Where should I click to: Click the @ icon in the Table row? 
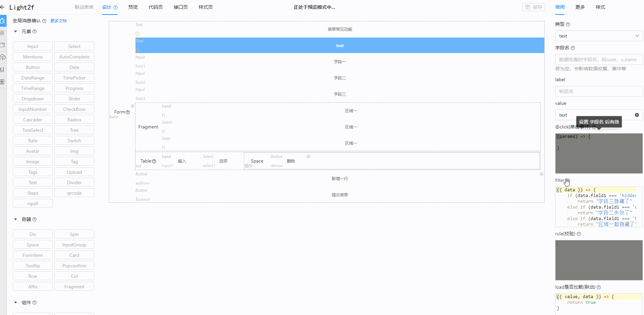(x=308, y=156)
